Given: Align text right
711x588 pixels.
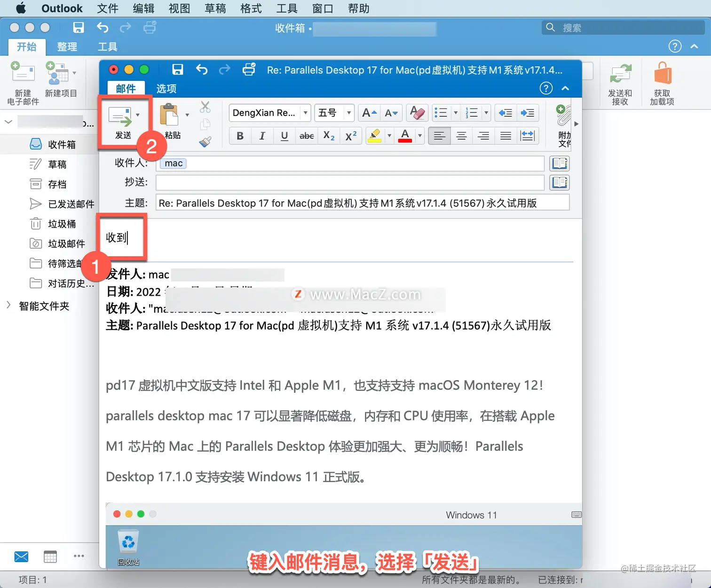Looking at the screenshot, I should (x=483, y=136).
